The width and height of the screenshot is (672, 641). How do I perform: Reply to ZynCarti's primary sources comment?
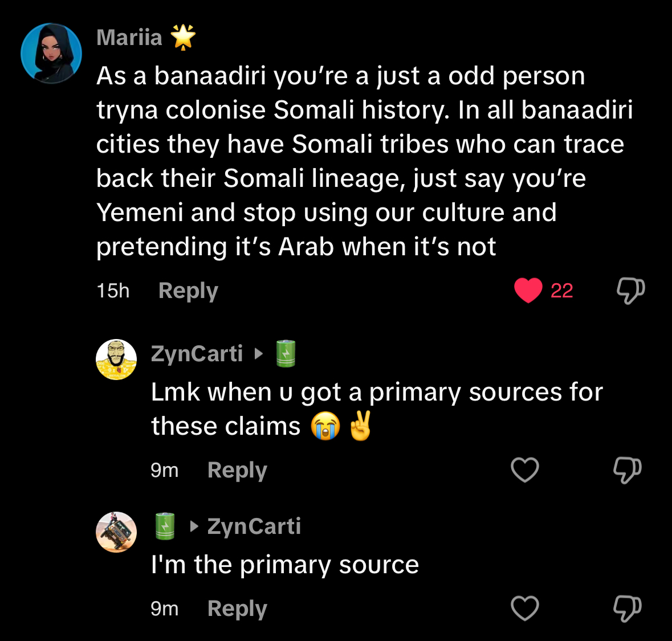237,470
